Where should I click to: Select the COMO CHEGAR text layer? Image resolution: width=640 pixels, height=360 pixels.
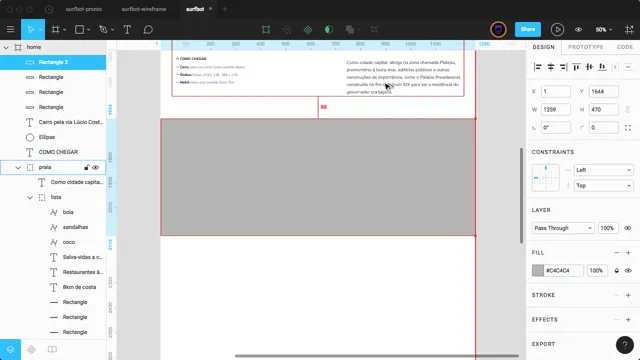coord(53,152)
